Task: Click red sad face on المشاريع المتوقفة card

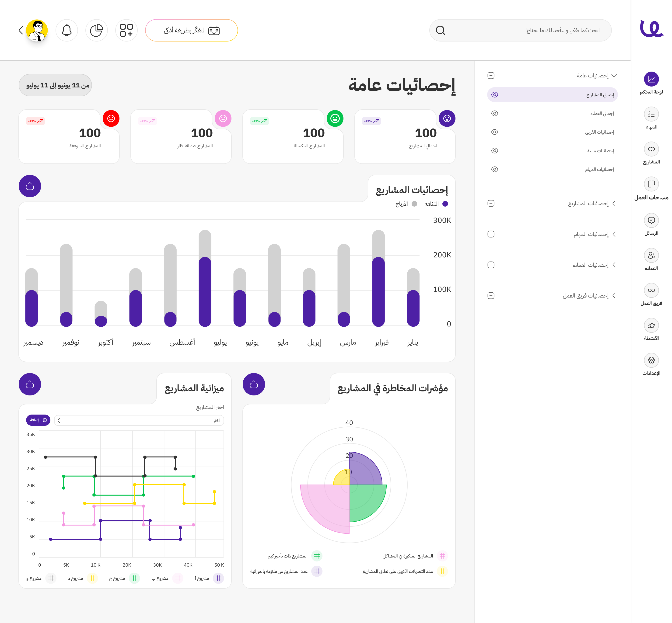Action: pos(111,118)
